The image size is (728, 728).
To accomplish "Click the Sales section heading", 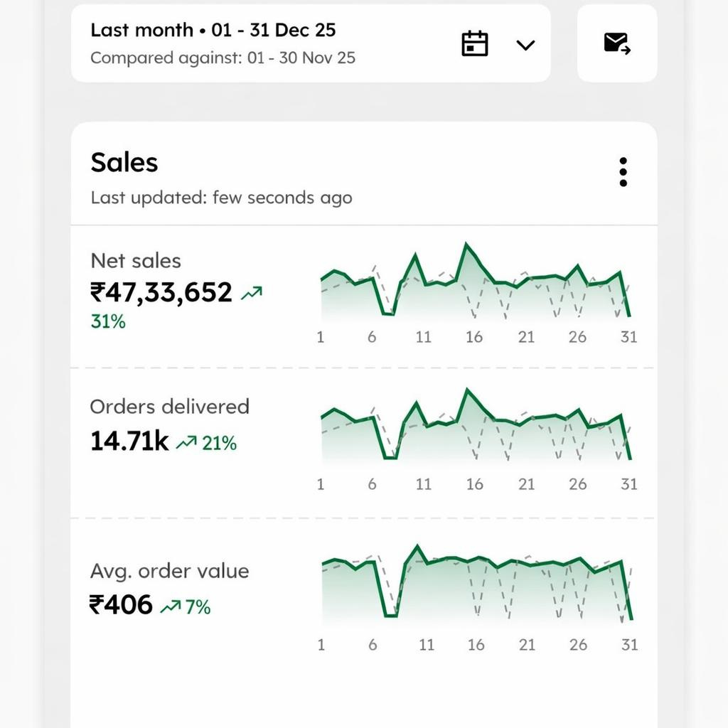I will 124,163.
